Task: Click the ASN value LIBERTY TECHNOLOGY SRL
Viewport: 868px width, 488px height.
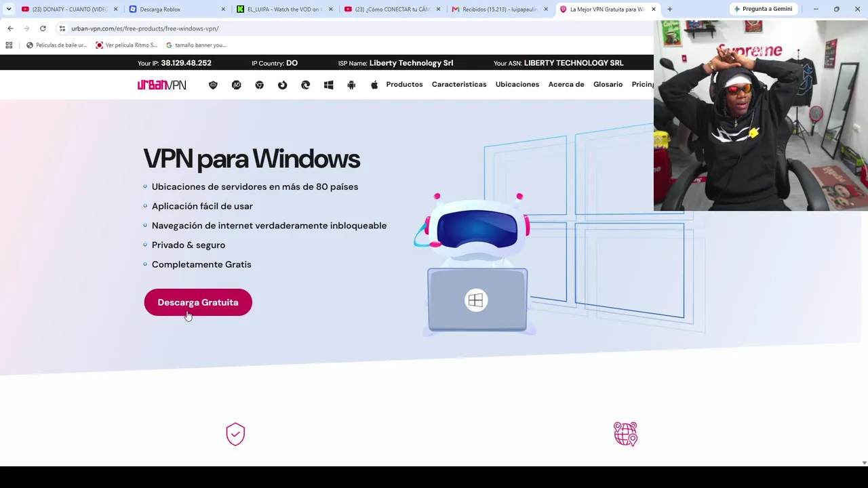Action: coord(574,63)
